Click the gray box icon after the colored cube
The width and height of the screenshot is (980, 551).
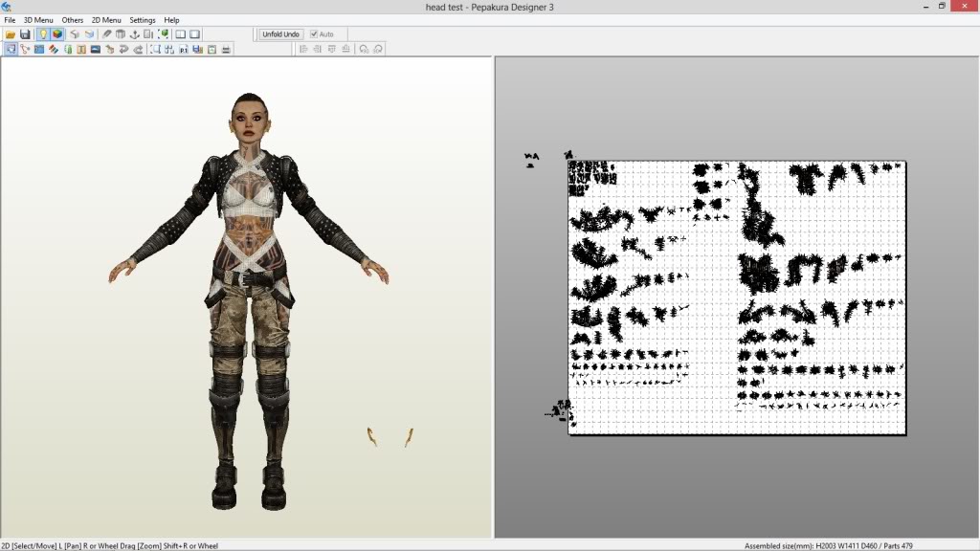(x=75, y=34)
